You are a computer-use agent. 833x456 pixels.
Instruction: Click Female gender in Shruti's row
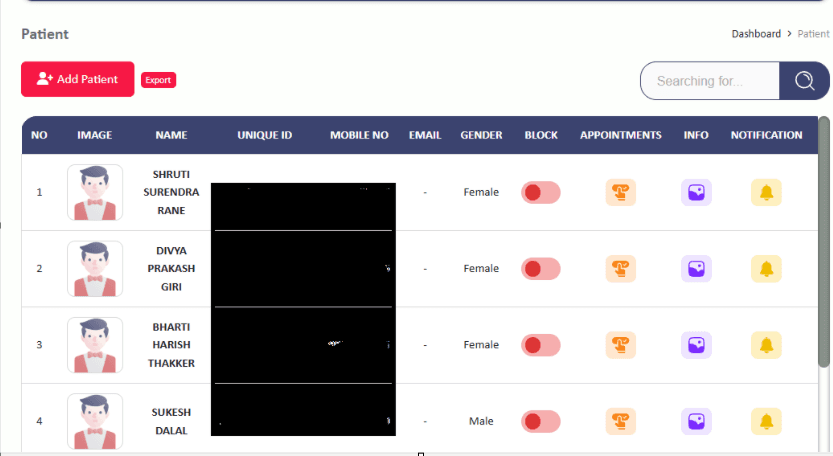click(481, 192)
